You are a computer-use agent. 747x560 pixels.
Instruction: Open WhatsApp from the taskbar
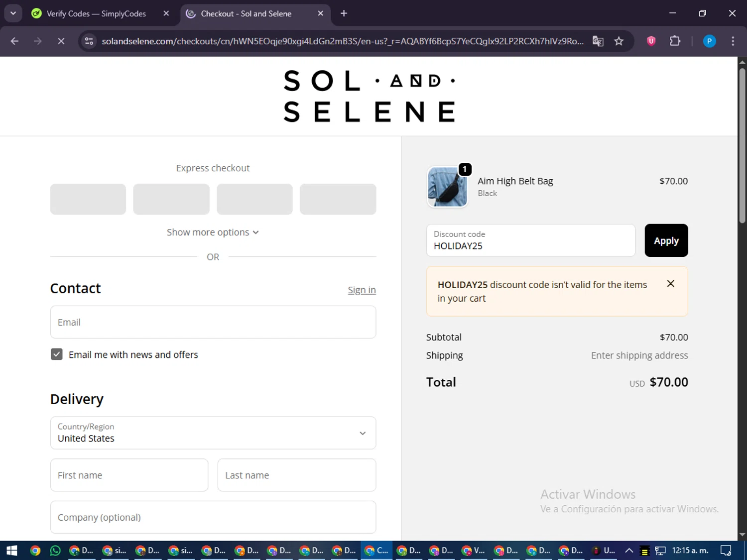pos(55,550)
